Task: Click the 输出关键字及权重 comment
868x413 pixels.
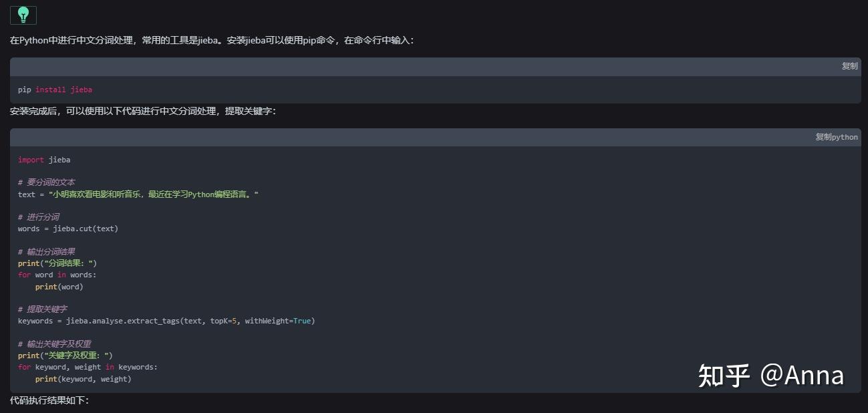Action: [x=51, y=343]
